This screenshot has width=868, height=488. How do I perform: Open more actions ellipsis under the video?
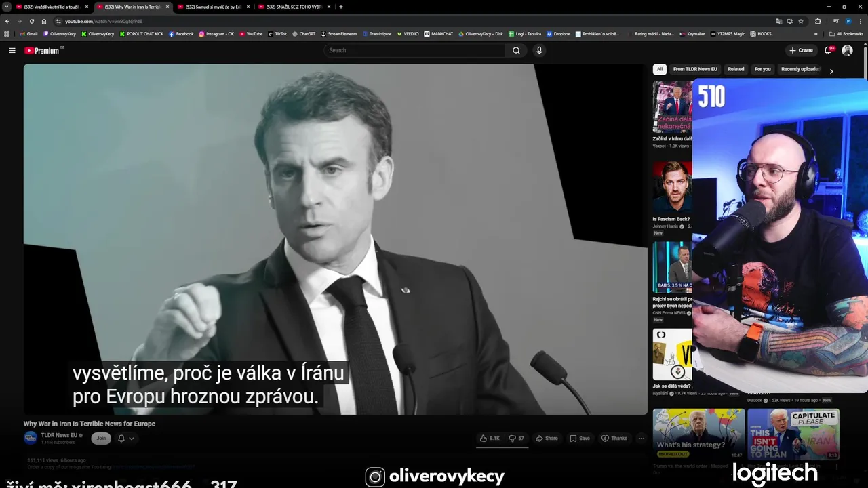[641, 438]
